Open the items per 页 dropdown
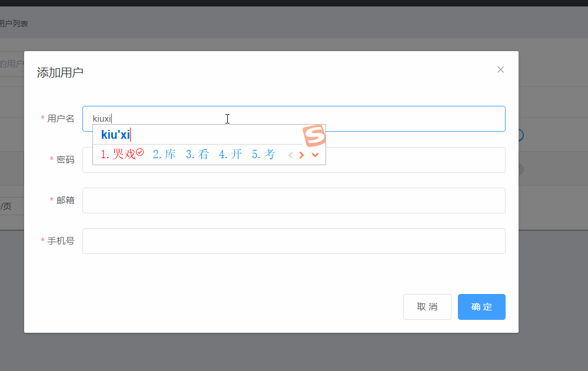Screen dimensions: 588x371 pyautogui.click(x=11, y=206)
